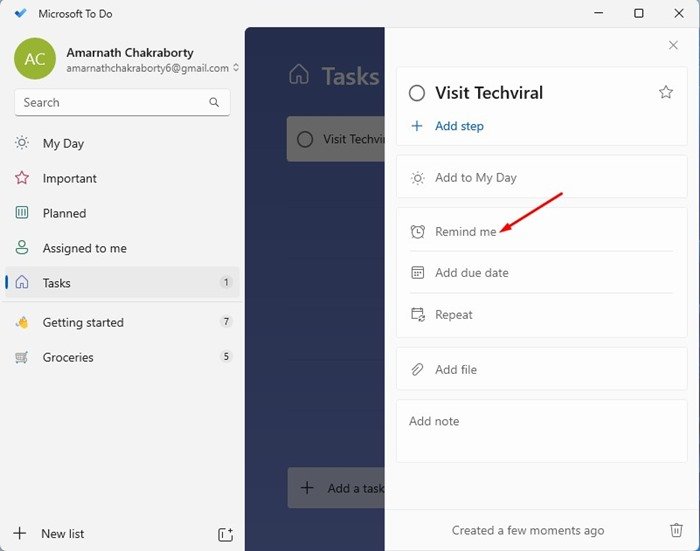Image resolution: width=700 pixels, height=551 pixels.
Task: Expand the account switcher next to the email
Action: tap(236, 68)
